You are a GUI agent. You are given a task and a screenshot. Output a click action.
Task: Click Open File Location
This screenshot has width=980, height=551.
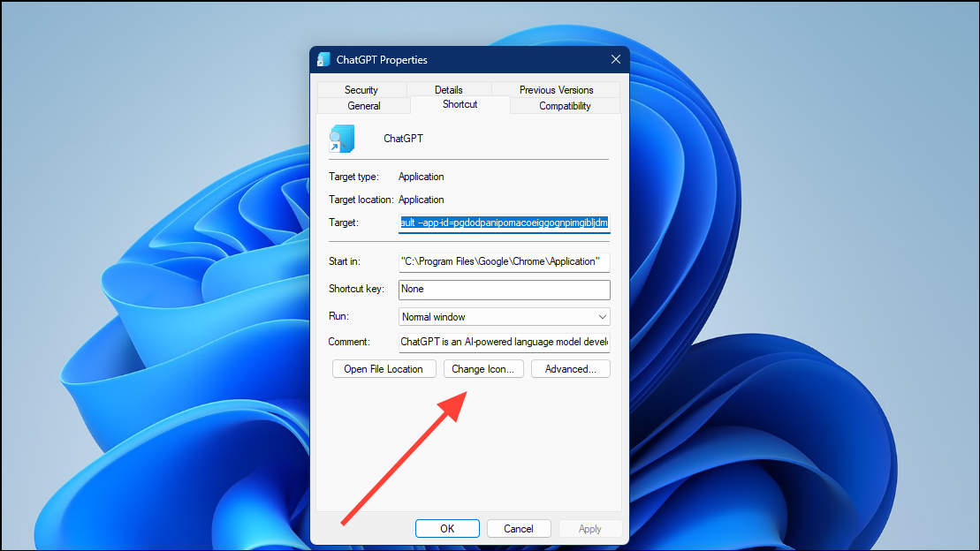tap(384, 368)
